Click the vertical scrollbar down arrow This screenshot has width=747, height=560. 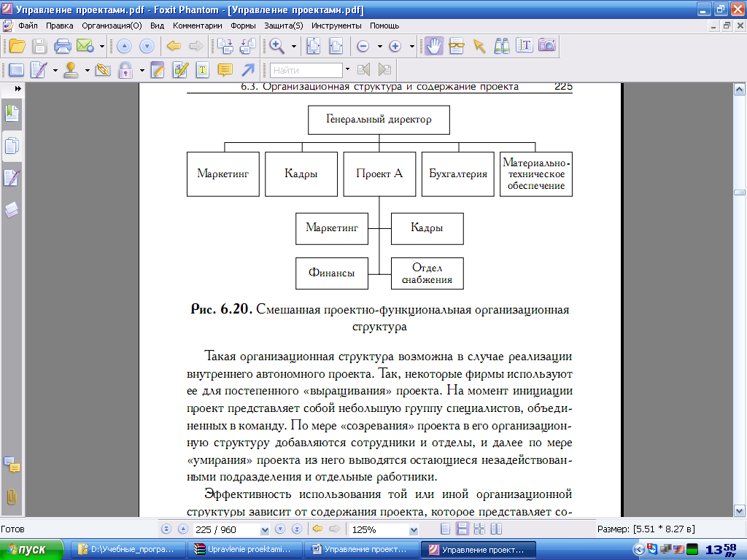tap(740, 511)
